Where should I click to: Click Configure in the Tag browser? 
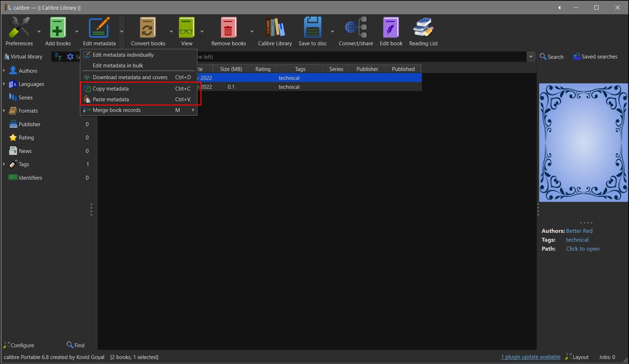[x=19, y=345]
